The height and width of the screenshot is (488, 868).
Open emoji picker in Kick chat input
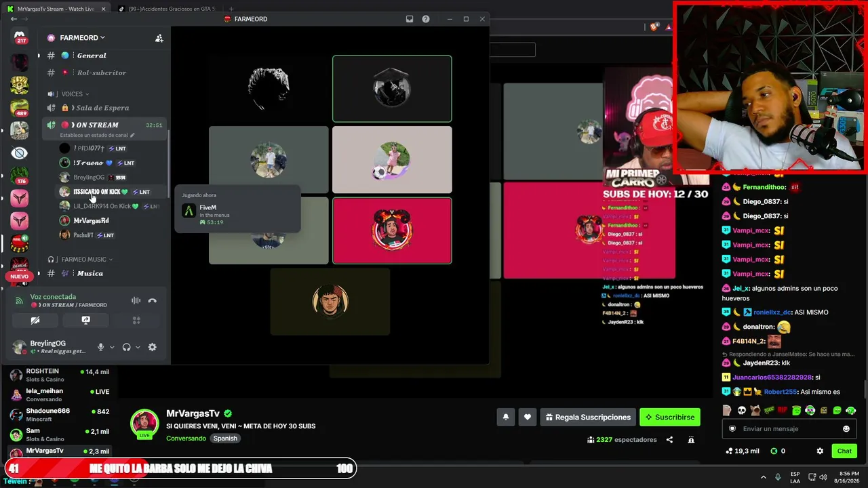(x=846, y=428)
